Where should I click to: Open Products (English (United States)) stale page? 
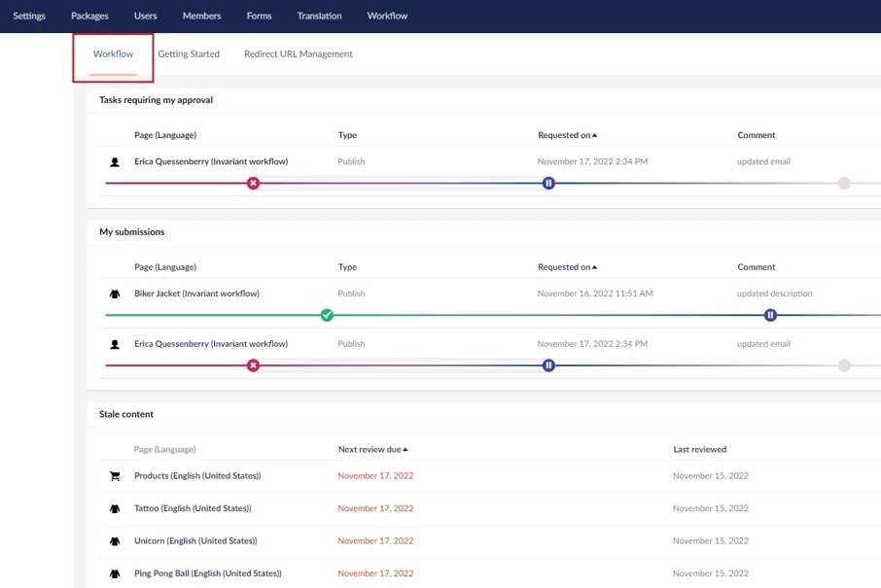[197, 475]
